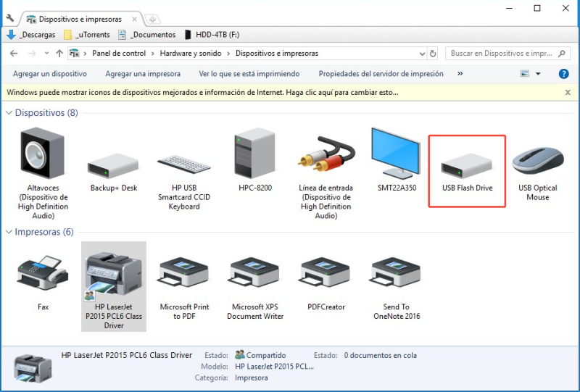Viewport: 580px width, 392px height.
Task: Select the Backup+ Desk drive icon
Action: coord(113,166)
